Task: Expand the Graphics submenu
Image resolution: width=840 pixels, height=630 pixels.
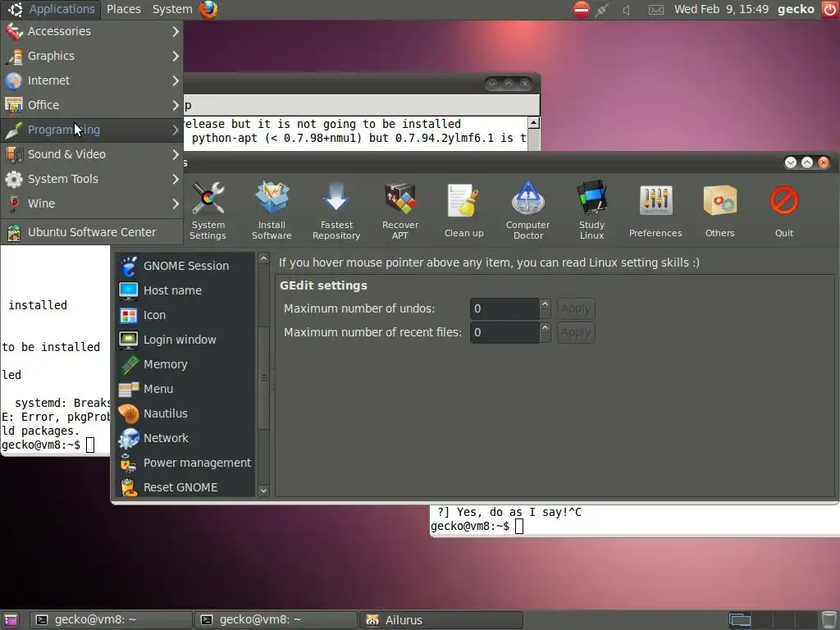Action: click(x=92, y=56)
